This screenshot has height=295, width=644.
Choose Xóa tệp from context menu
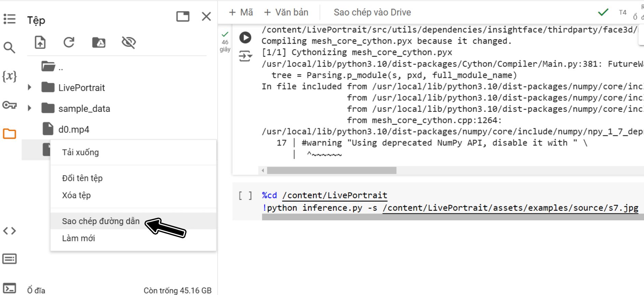(133, 195)
